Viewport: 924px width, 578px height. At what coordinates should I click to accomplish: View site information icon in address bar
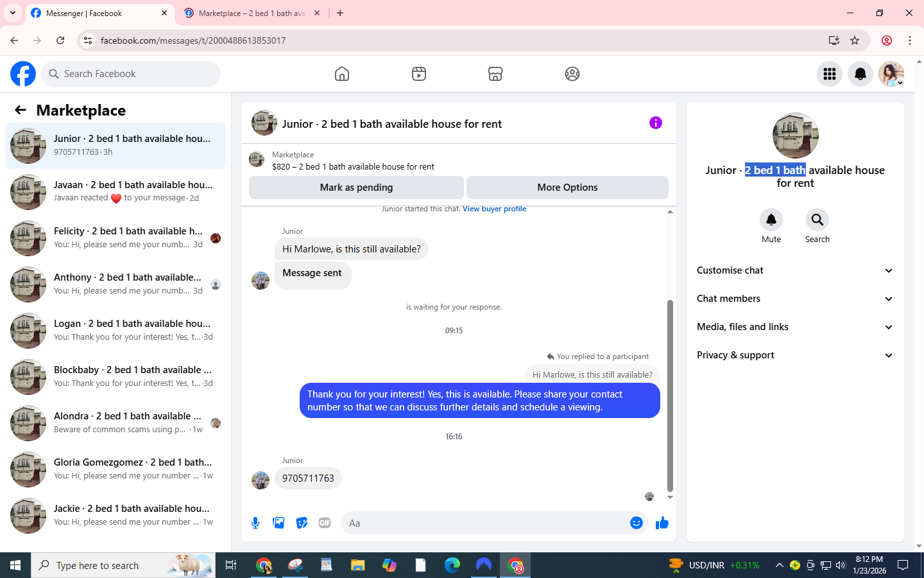[x=88, y=40]
